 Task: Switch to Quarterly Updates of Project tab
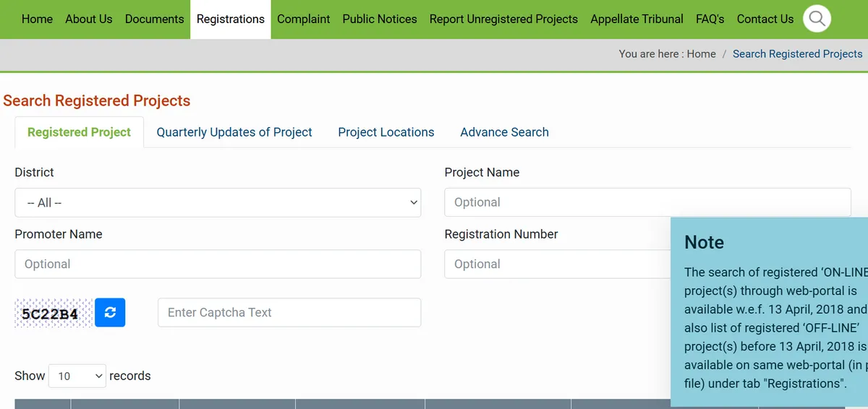pyautogui.click(x=234, y=132)
